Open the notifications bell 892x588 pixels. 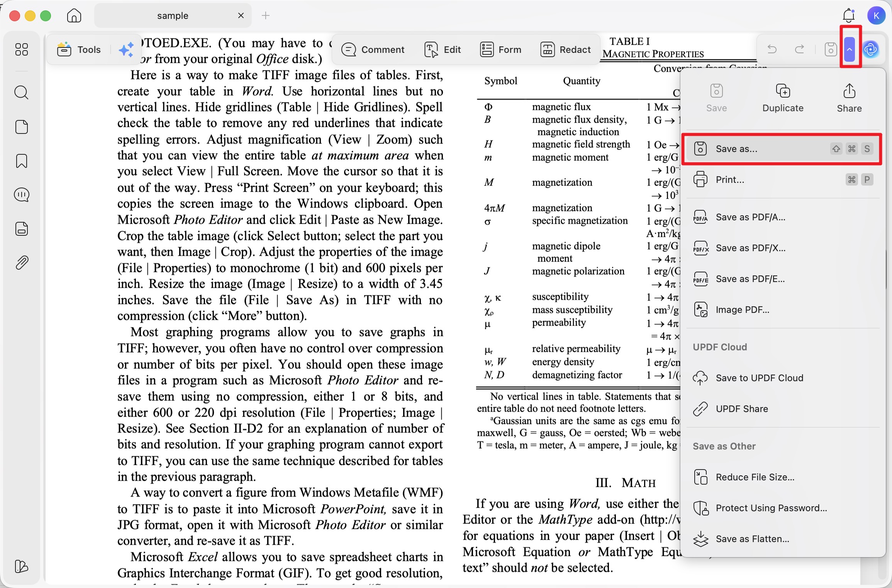click(849, 15)
